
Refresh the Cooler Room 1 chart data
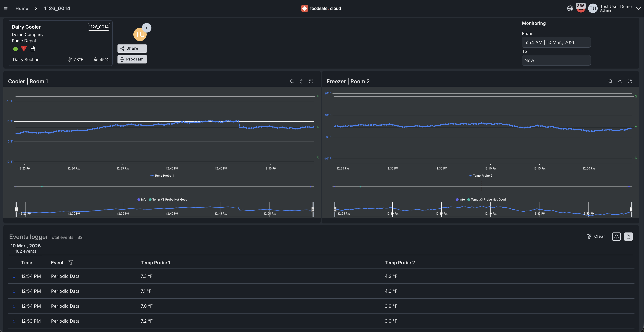tap(301, 81)
